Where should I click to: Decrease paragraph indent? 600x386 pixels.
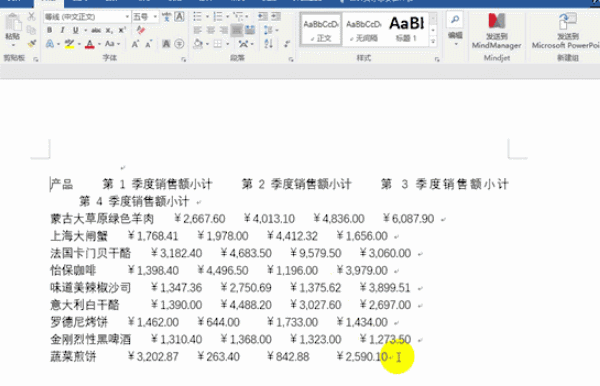[x=262, y=16]
